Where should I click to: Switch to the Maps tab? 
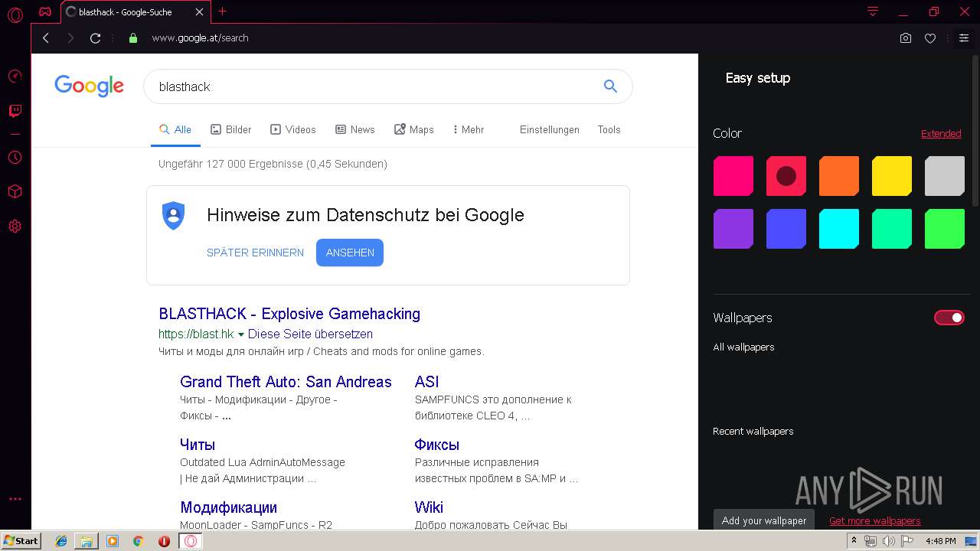point(414,129)
